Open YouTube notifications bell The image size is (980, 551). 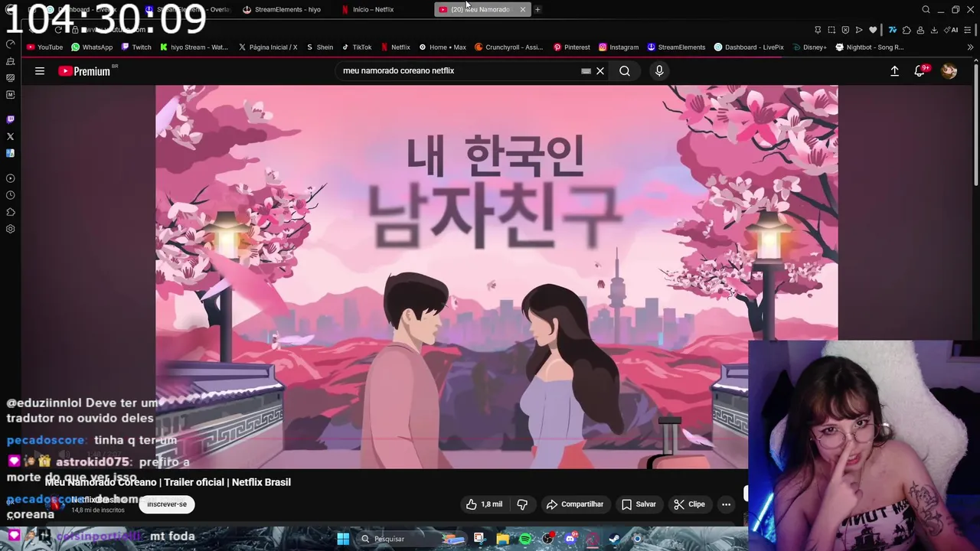tap(920, 71)
